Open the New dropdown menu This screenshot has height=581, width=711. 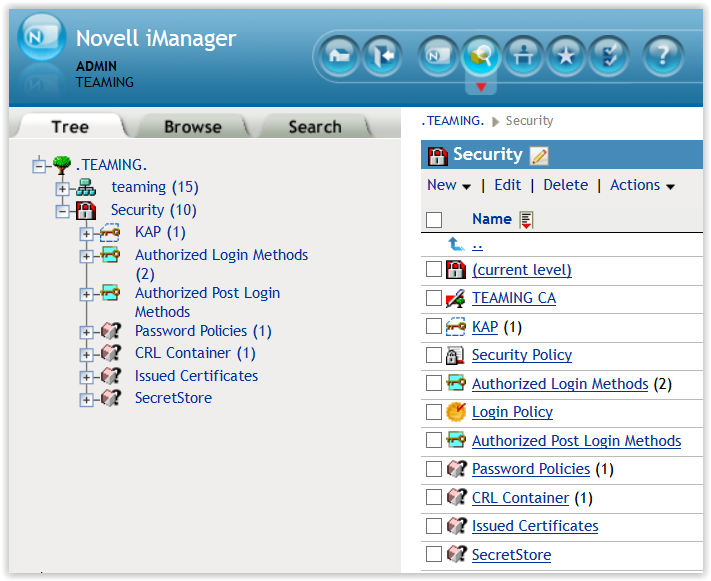(449, 186)
